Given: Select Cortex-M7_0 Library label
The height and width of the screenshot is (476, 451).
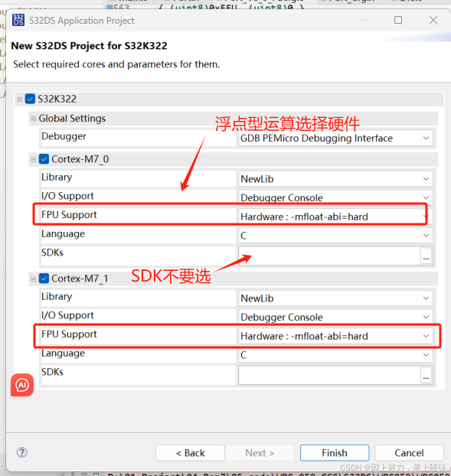Looking at the screenshot, I should click(57, 177).
